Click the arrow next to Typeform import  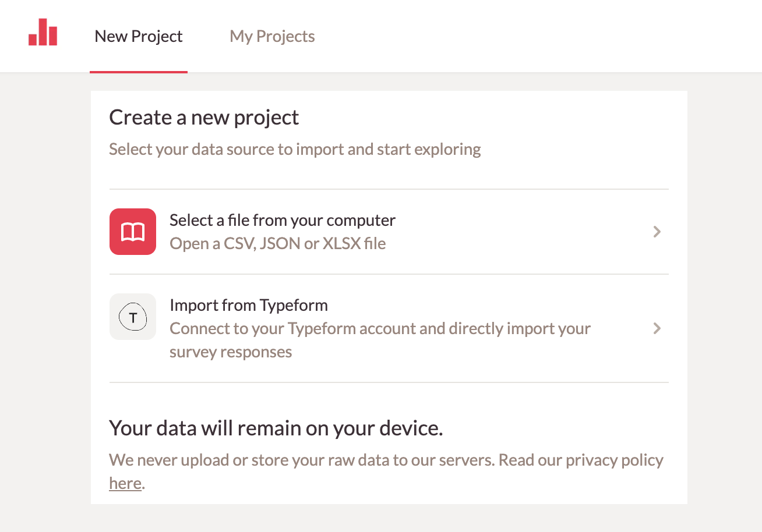tap(657, 328)
